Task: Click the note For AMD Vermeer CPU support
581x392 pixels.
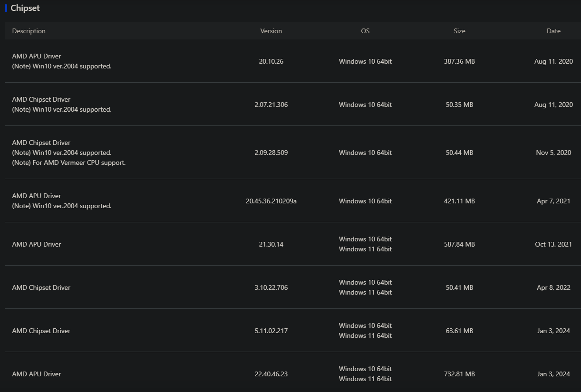Action: [69, 163]
